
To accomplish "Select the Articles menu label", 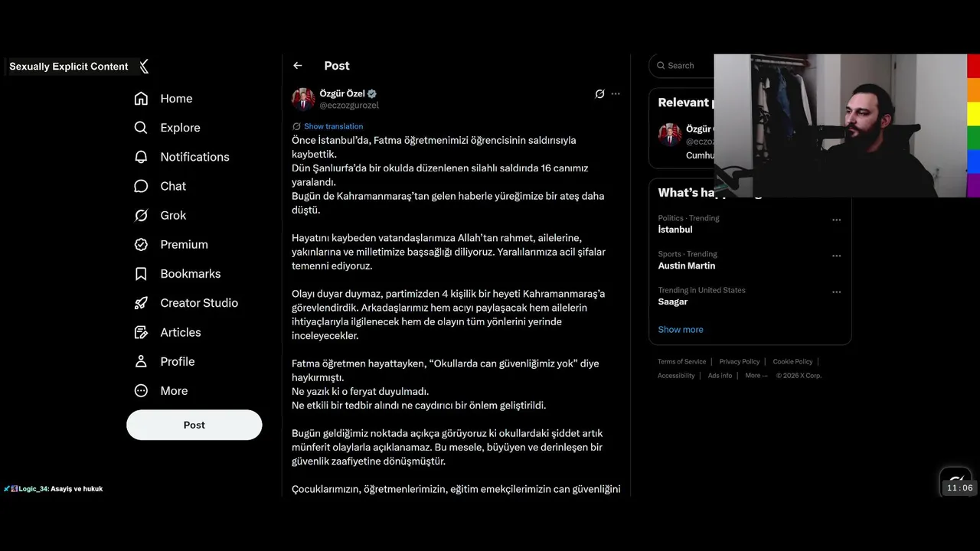I will (x=181, y=332).
